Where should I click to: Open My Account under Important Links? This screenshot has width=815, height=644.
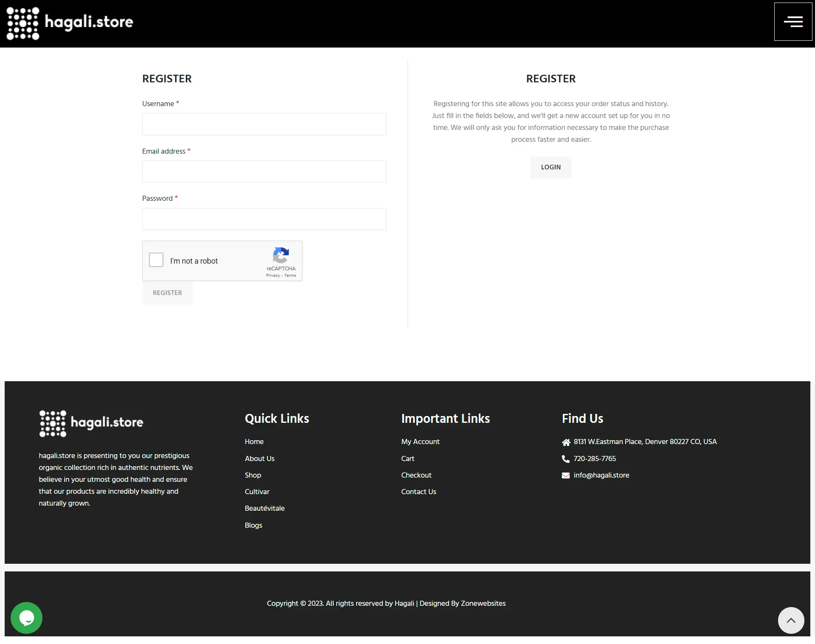click(x=420, y=442)
